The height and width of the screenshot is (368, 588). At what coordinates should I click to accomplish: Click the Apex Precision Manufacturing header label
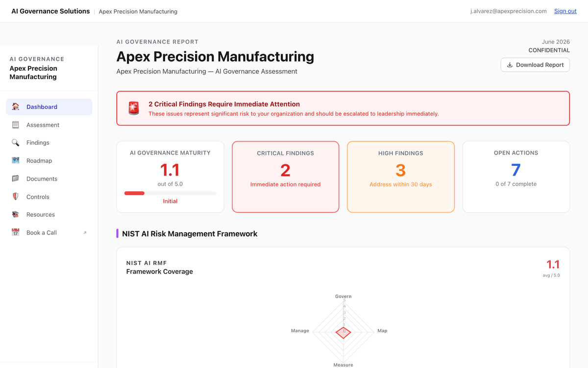[x=138, y=11]
